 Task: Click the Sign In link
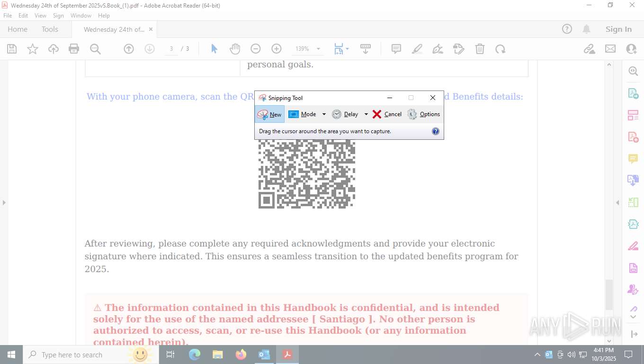pyautogui.click(x=618, y=29)
